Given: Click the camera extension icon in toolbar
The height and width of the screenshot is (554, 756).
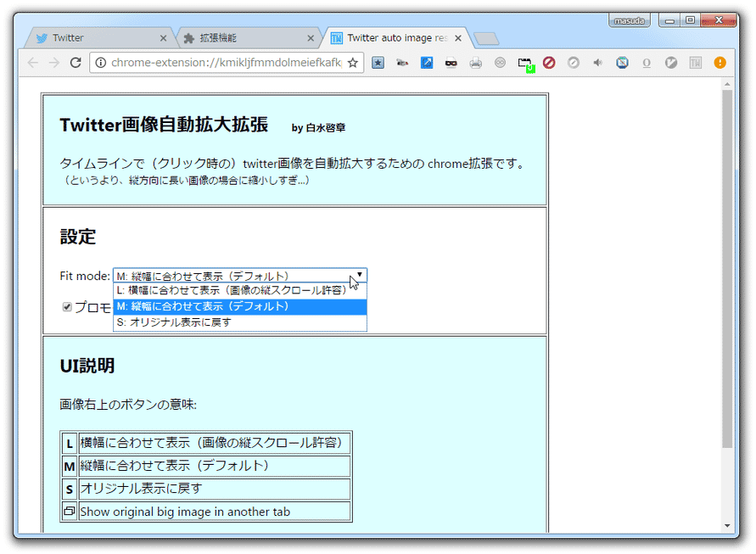Looking at the screenshot, I should (x=402, y=63).
